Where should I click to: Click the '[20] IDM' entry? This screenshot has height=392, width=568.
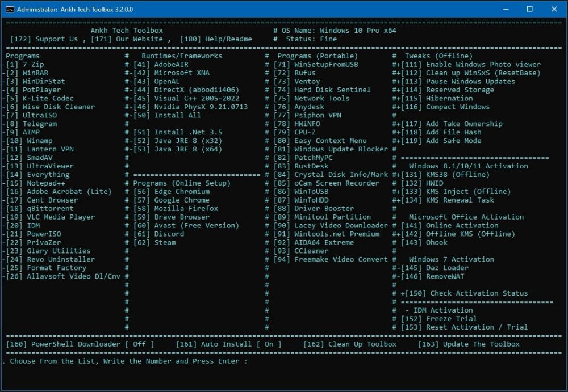click(23, 226)
